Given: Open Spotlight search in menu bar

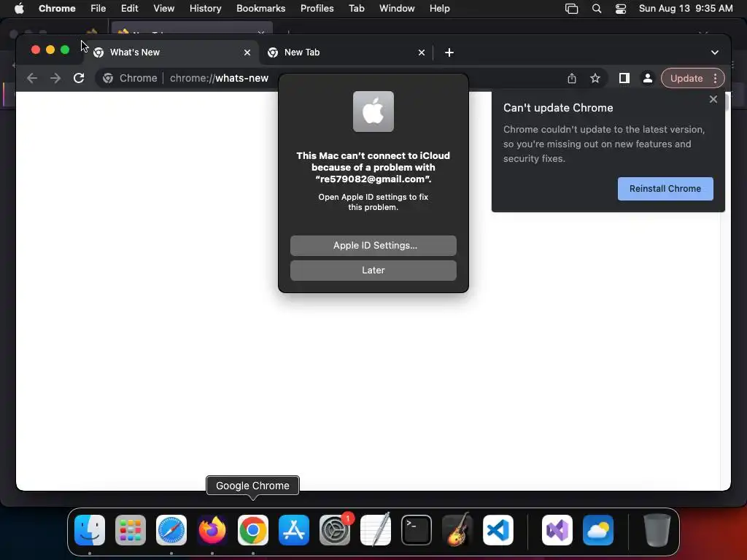Looking at the screenshot, I should (x=597, y=9).
